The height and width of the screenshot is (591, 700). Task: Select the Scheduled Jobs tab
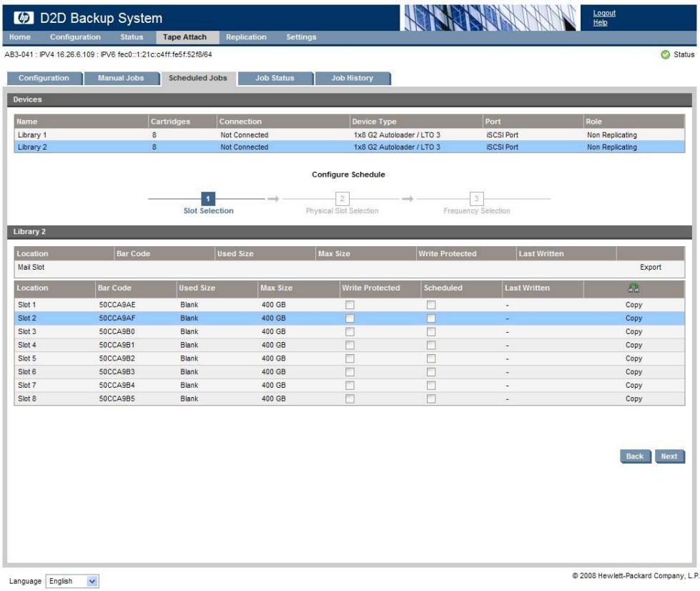coord(198,78)
